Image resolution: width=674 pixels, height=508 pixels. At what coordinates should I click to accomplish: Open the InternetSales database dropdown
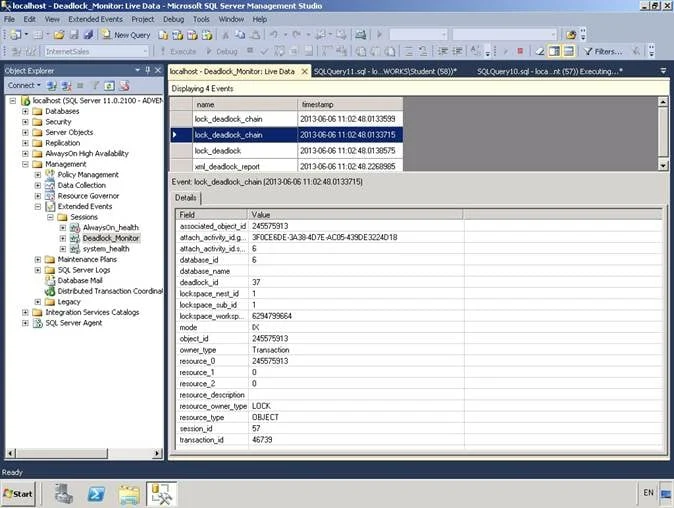97,52
